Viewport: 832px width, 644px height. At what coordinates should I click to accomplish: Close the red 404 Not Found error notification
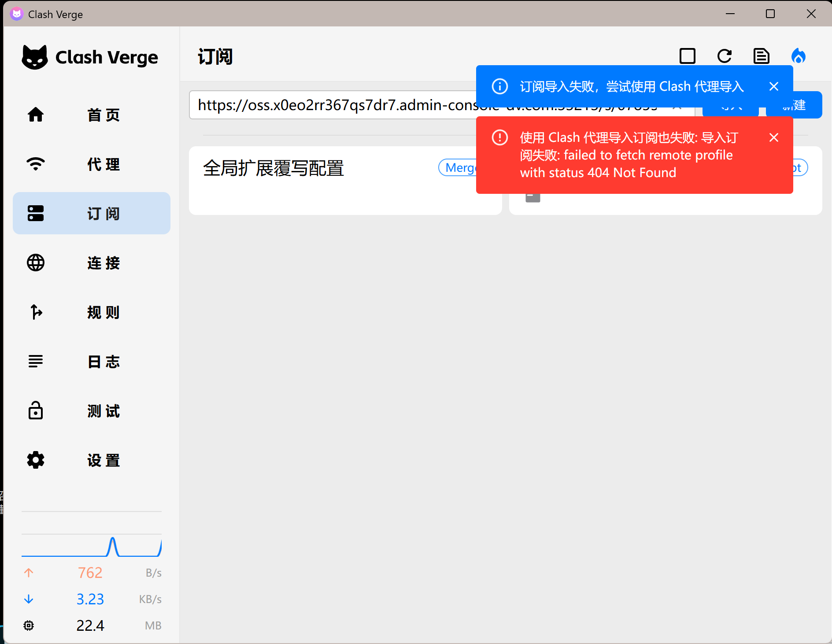point(773,138)
